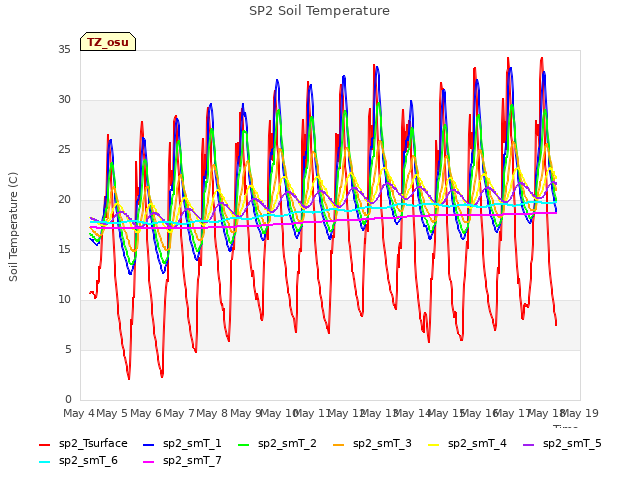Toggle the sp2_smT_3 legend entry

372,444
